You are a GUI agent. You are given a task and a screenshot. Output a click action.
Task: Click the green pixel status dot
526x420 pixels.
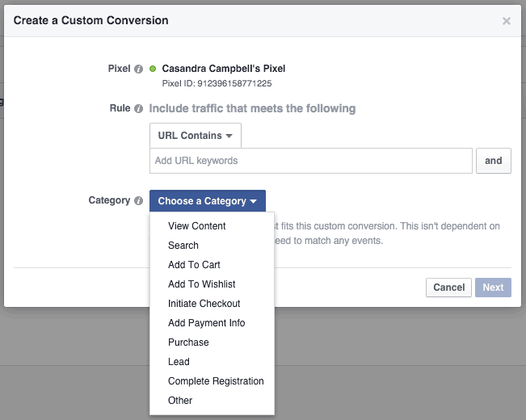[153, 69]
